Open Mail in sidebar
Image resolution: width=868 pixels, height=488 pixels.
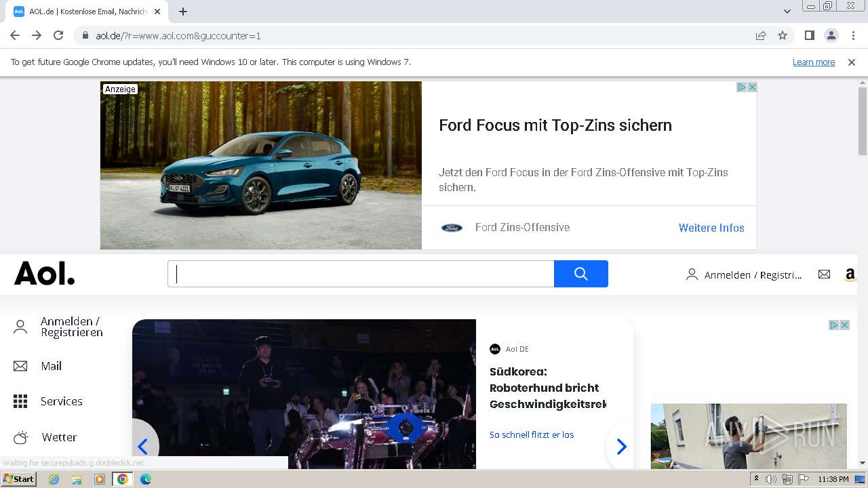point(51,366)
